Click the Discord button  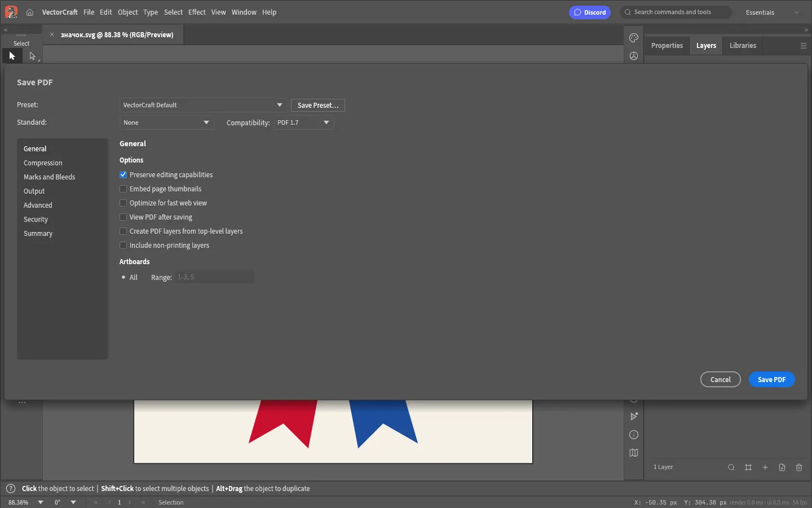pyautogui.click(x=590, y=12)
